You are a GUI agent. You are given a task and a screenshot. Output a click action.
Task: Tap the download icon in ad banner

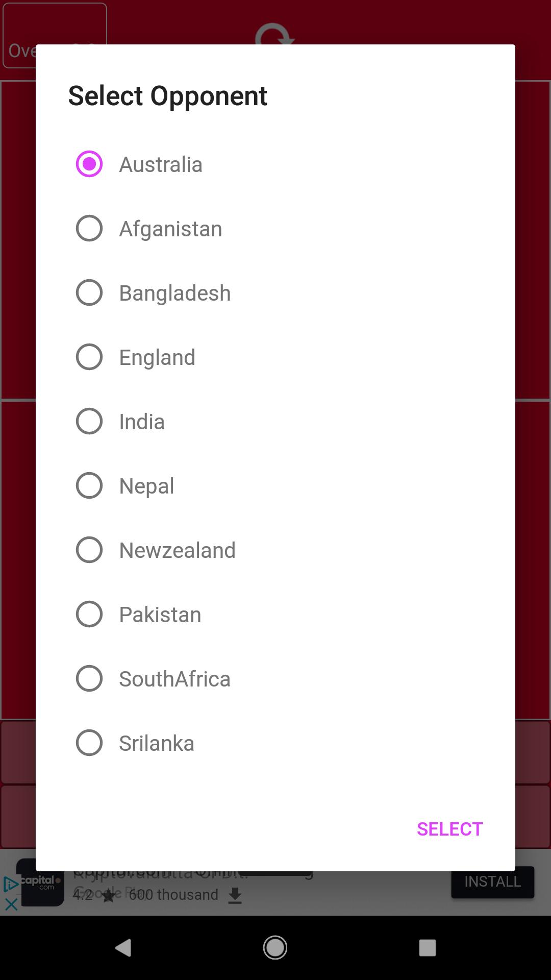click(x=235, y=896)
